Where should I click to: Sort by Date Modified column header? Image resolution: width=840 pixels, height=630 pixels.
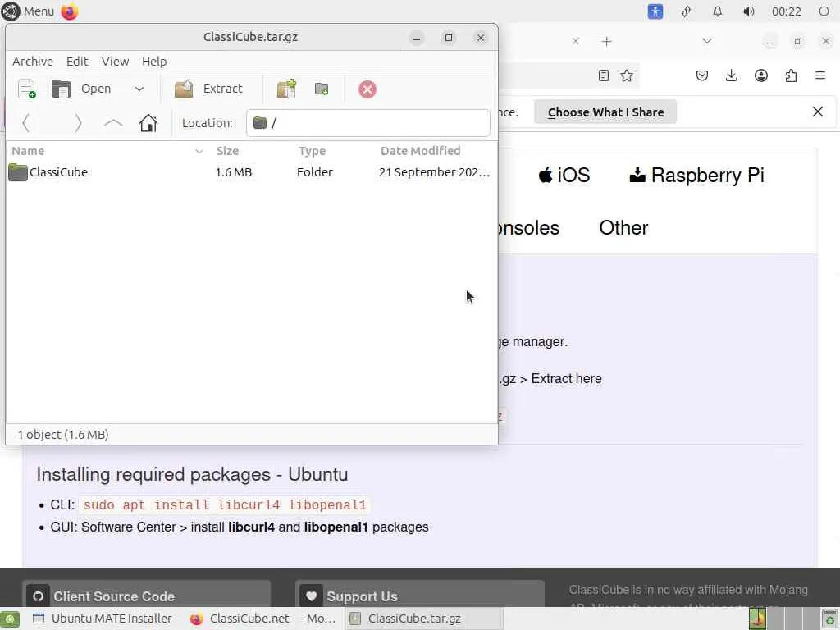click(x=421, y=151)
